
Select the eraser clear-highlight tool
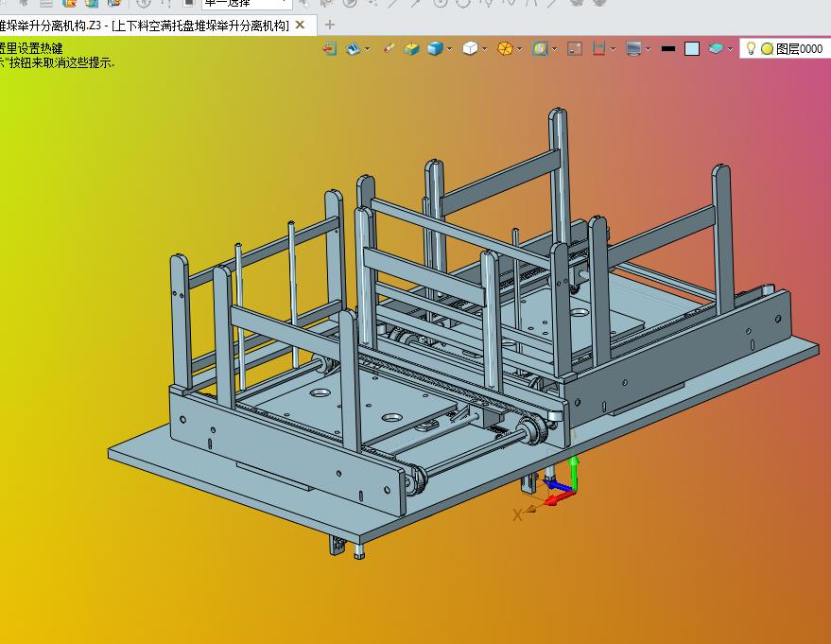click(x=389, y=49)
